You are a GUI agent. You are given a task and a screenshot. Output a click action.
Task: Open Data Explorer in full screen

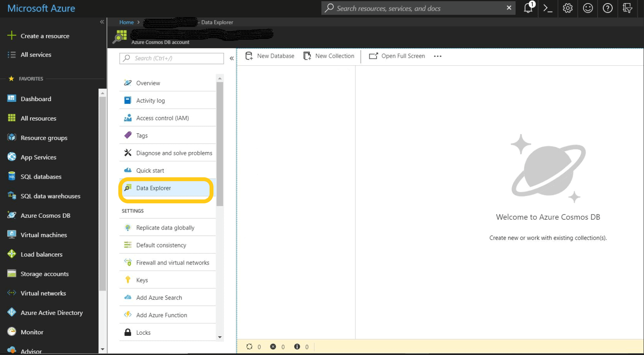tap(397, 56)
